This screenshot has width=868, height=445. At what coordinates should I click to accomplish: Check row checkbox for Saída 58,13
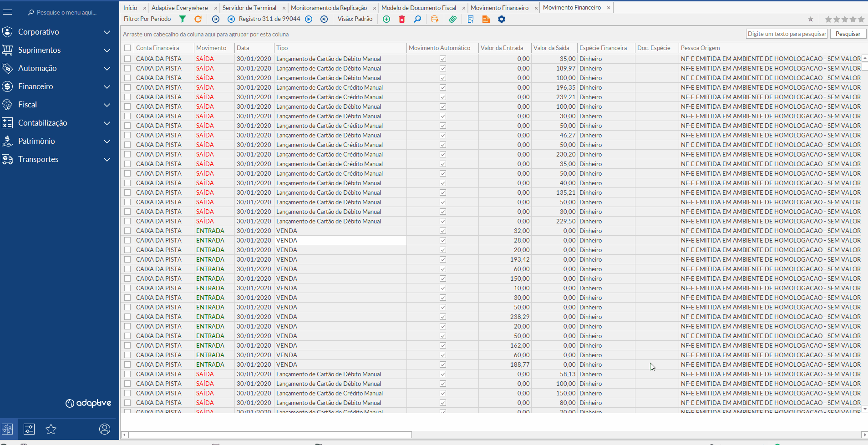click(127, 374)
